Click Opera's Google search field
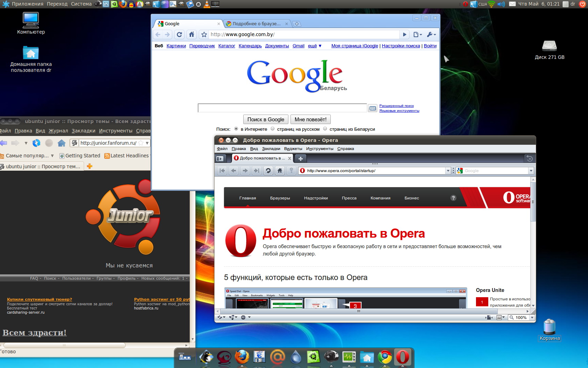Screen dimensions: 588x368 click(x=496, y=171)
